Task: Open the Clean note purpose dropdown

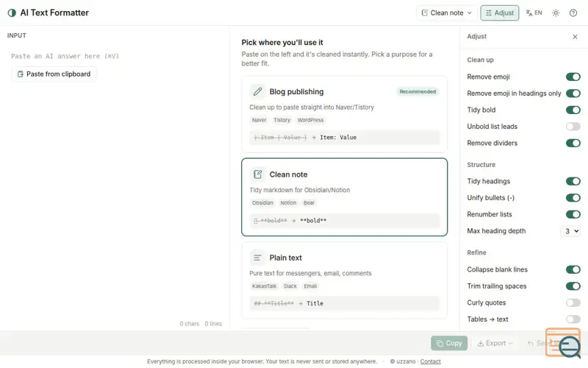Action: 446,13
